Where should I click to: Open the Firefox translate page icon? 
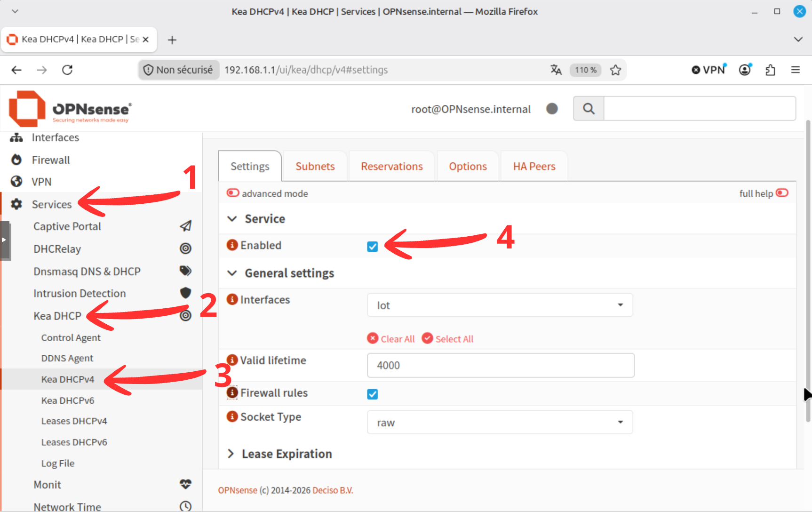[556, 70]
